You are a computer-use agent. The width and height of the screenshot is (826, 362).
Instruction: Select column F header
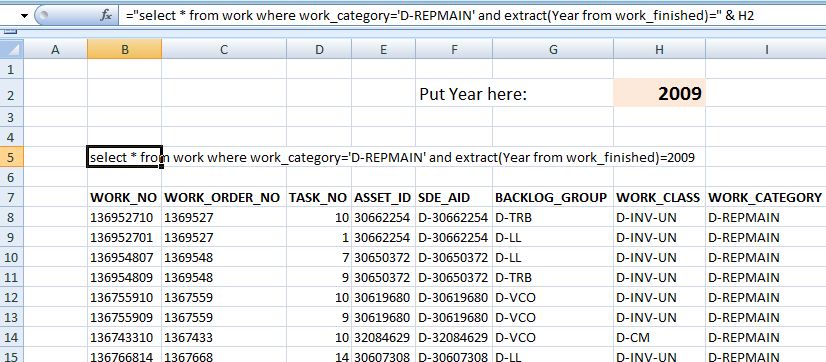pyautogui.click(x=454, y=50)
